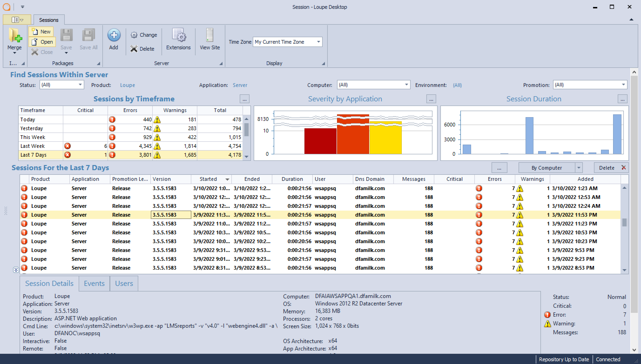The image size is (641, 364).
Task: Delete the server using the Delete icon
Action: pos(143,49)
